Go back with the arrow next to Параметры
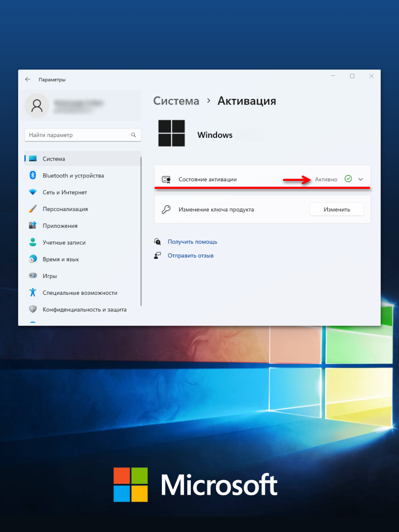 pos(27,79)
